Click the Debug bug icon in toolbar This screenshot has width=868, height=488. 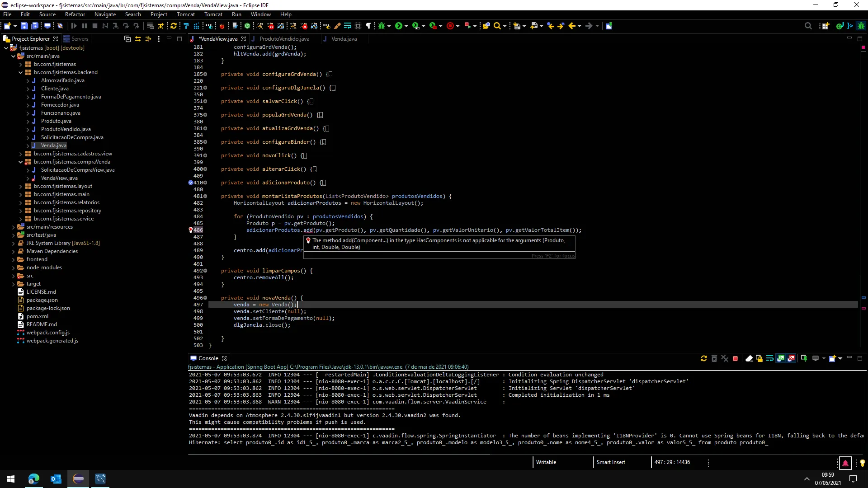382,26
